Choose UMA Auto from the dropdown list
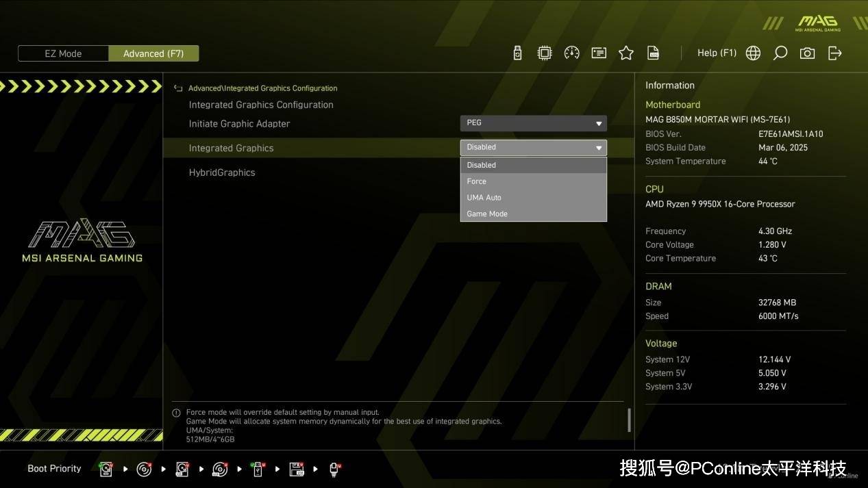The width and height of the screenshot is (868, 488). click(x=533, y=198)
